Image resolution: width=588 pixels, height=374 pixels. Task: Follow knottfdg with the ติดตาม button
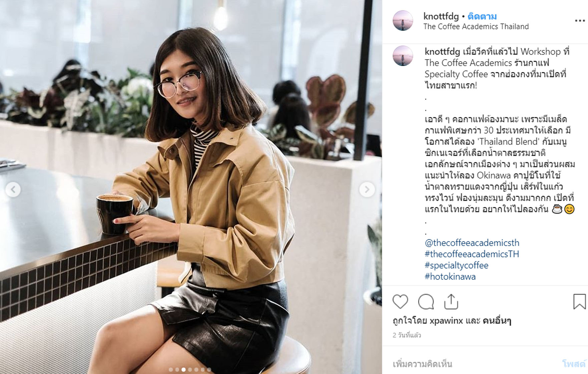[x=482, y=16]
